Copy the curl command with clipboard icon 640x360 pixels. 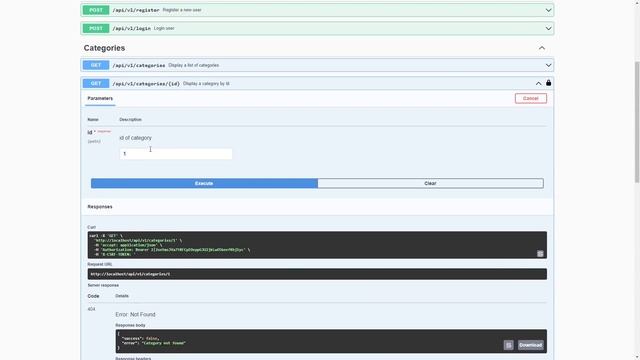click(540, 253)
